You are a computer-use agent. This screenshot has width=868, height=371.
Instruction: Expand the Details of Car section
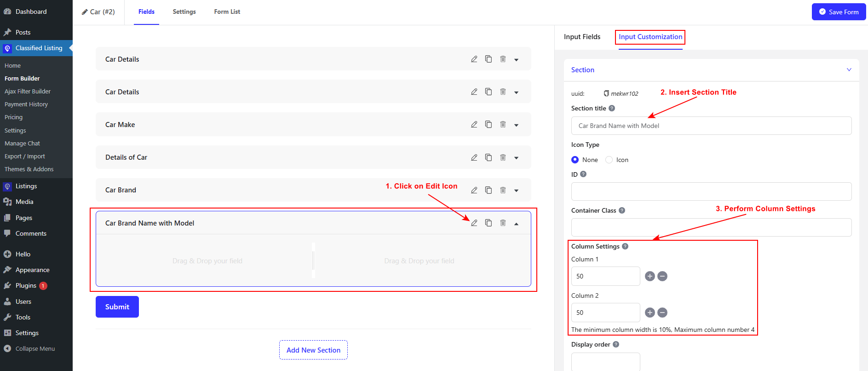517,158
